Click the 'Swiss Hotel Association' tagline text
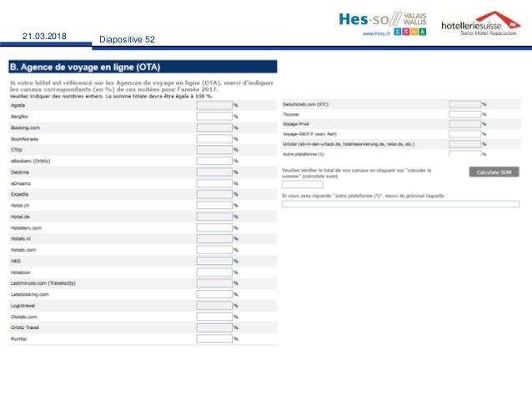 pyautogui.click(x=489, y=32)
